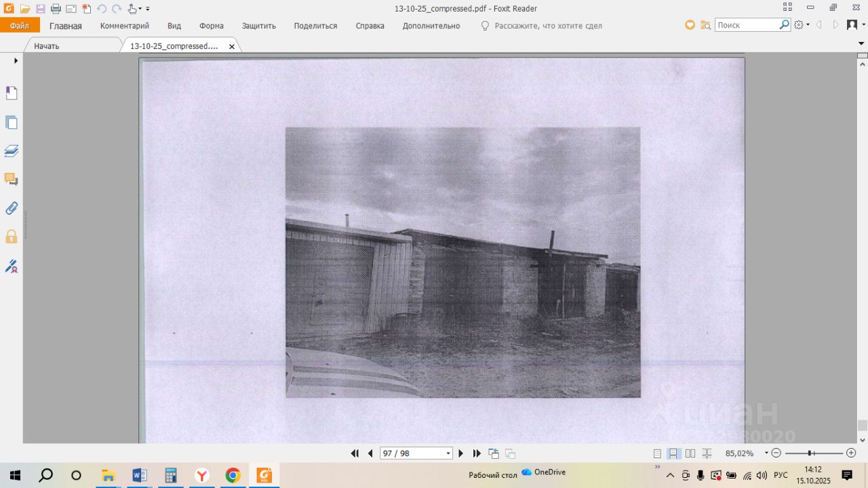Click the magnifier search button
This screenshot has height=488, width=868.
click(785, 25)
